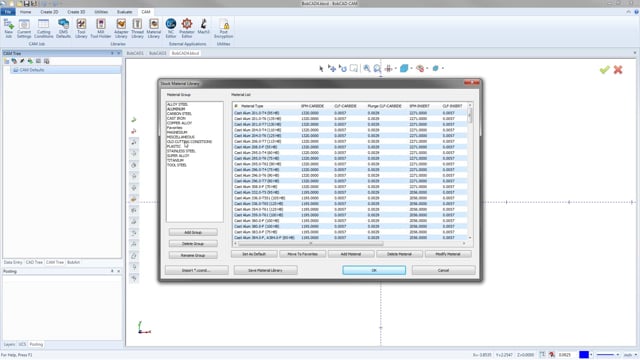
Task: Click the Delete Group button
Action: coord(193,244)
